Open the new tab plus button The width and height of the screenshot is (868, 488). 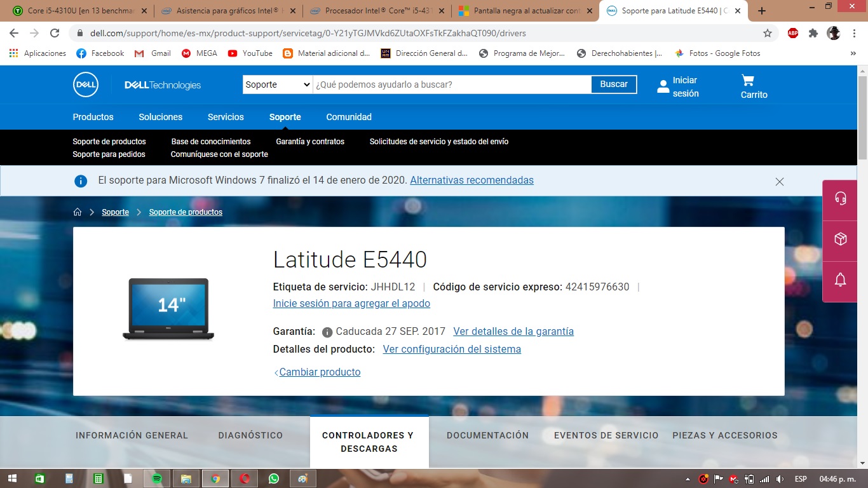coord(762,11)
